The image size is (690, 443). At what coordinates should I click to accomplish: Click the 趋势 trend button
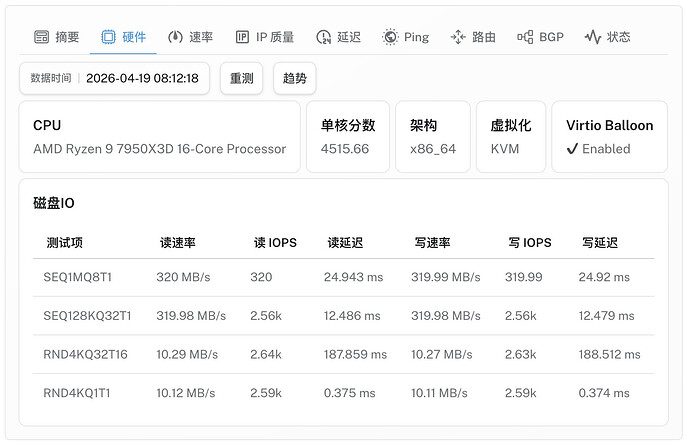tap(294, 78)
